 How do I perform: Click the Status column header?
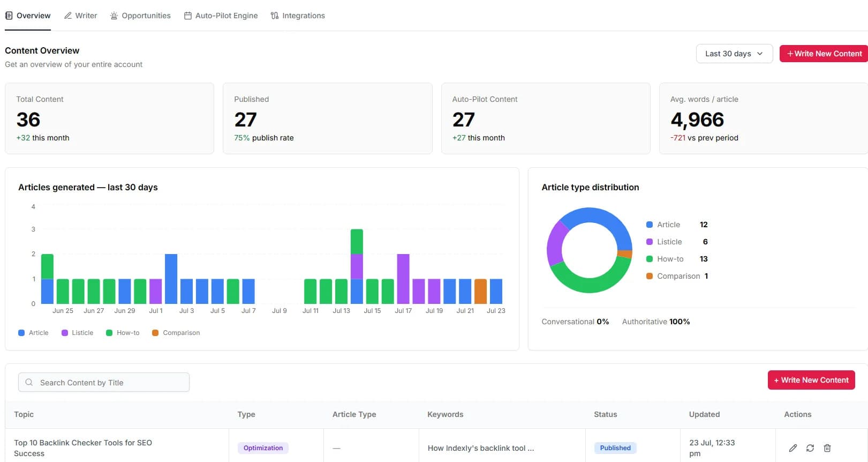tap(605, 414)
